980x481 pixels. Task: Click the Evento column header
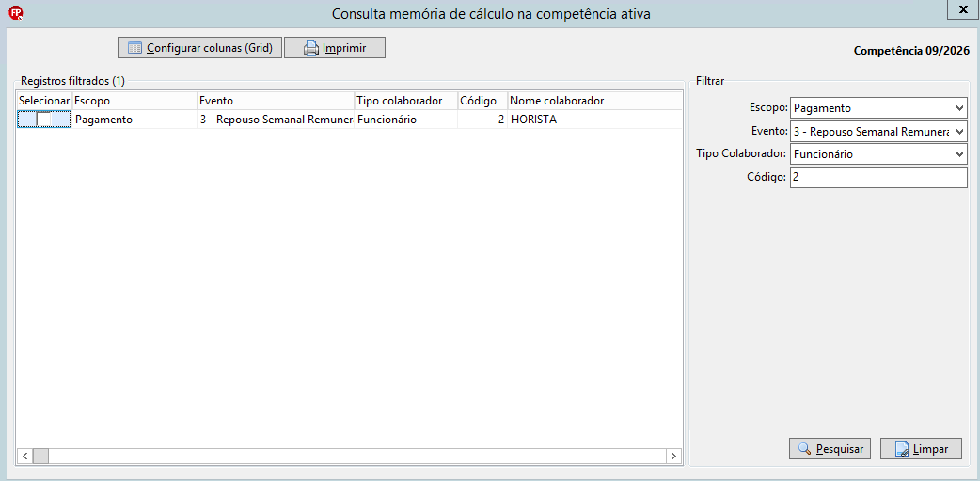(276, 101)
